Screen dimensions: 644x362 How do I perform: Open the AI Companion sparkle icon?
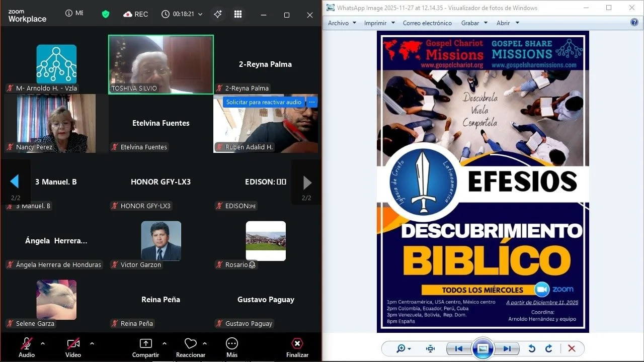[217, 14]
